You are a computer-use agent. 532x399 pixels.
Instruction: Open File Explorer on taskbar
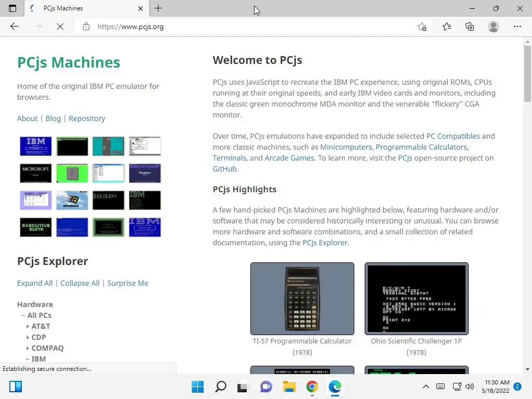point(289,387)
